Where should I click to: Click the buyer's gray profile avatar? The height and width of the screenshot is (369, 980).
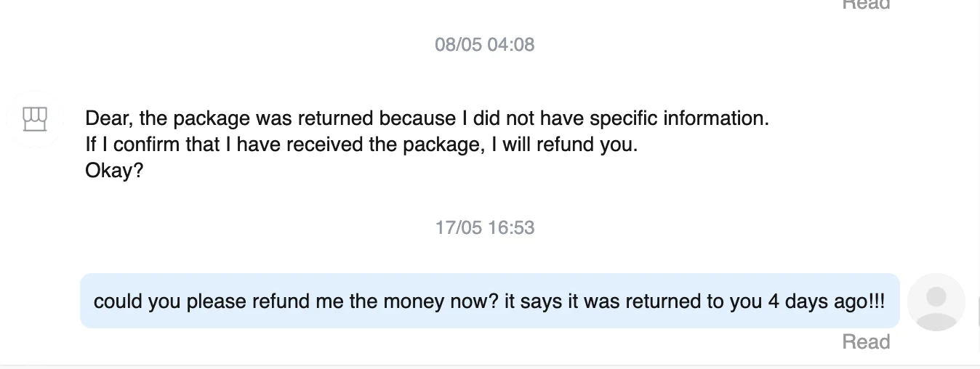point(936,301)
